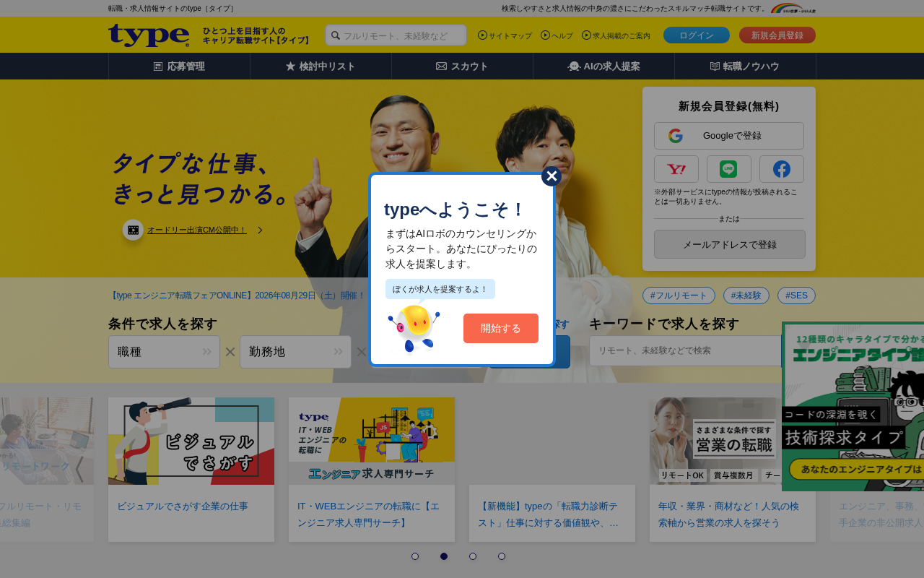
Task: Click the AI robot mascot image
Action: coord(413,329)
